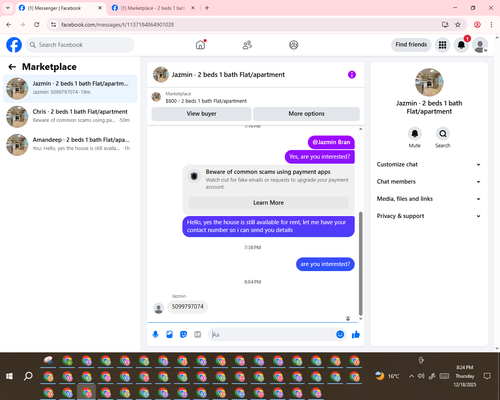Viewport: 500px width, 400px height.
Task: Expand Media, files and links section
Action: coord(429,199)
